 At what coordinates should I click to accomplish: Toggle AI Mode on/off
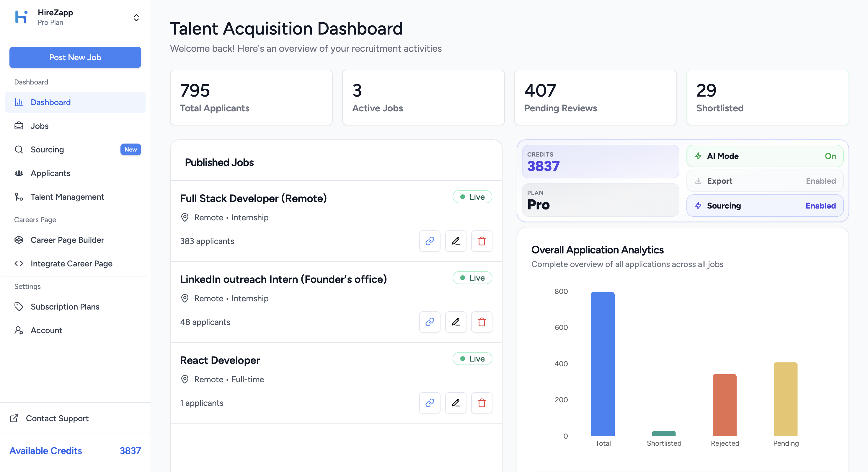click(765, 156)
